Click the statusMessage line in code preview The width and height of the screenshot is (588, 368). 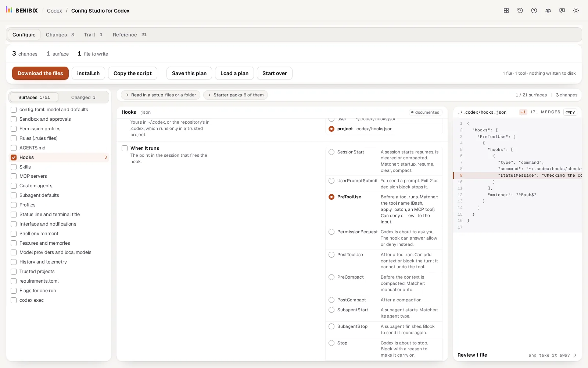517,176
